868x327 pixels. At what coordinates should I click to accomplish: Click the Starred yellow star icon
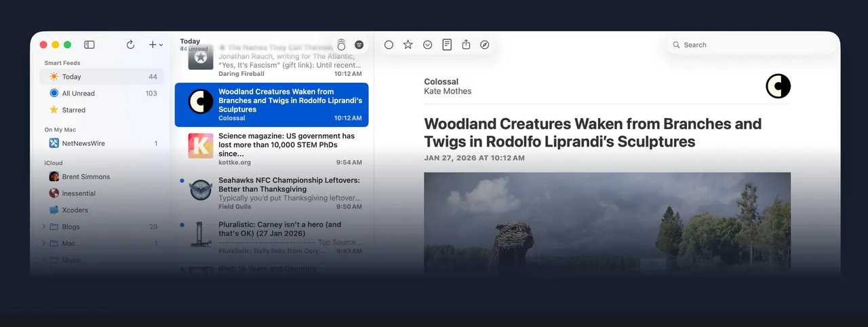(x=54, y=110)
